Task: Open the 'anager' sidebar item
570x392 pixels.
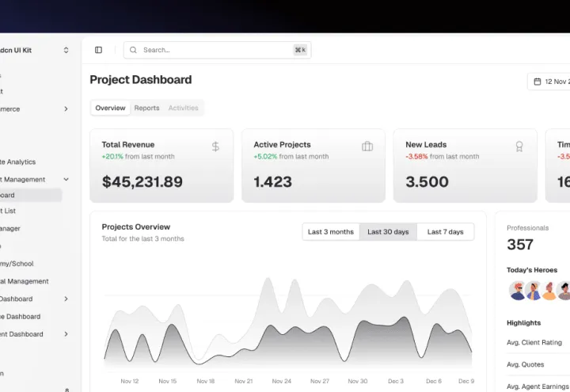Action: [x=10, y=228]
